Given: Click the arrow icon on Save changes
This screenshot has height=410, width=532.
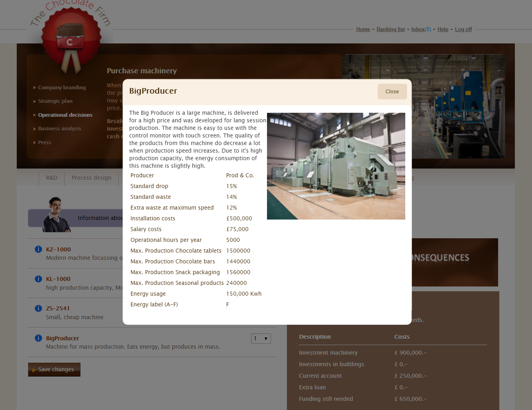Looking at the screenshot, I should click(x=34, y=369).
